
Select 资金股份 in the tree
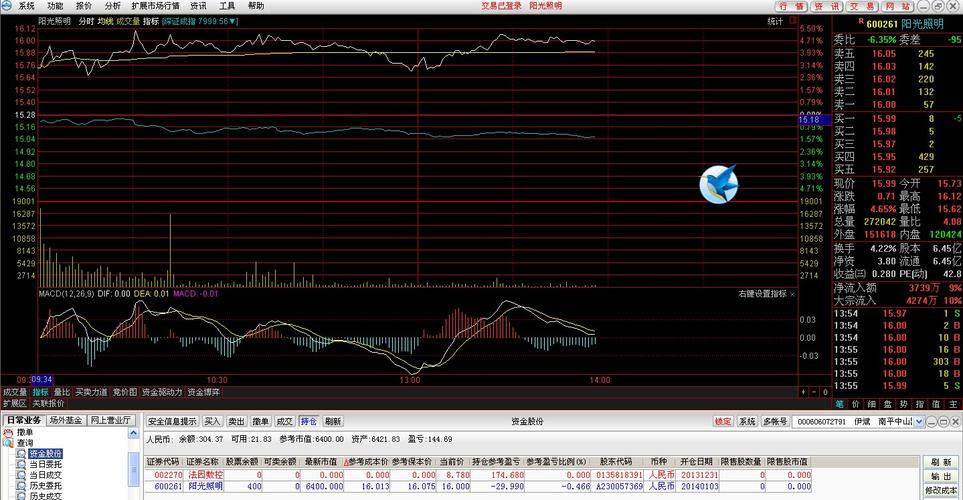click(x=45, y=453)
